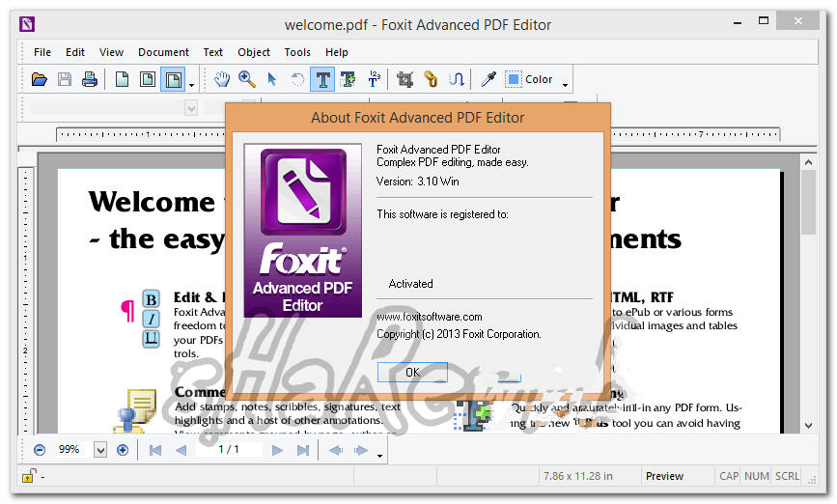Open the File menu
837x504 pixels.
coord(42,52)
